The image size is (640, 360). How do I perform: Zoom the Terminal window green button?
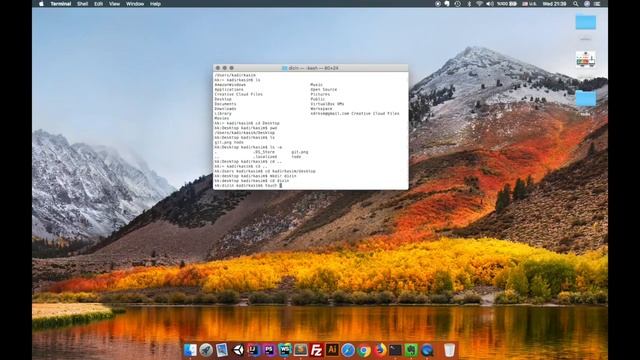click(231, 68)
